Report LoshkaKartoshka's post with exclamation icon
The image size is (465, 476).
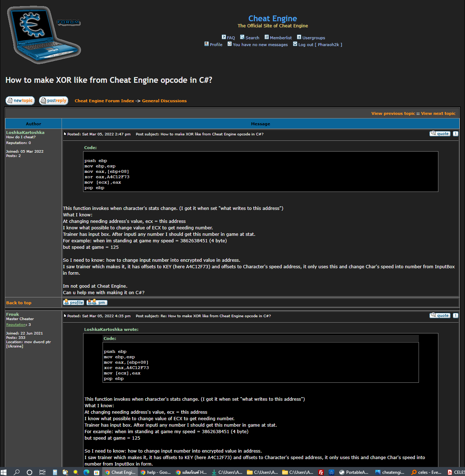(x=455, y=134)
